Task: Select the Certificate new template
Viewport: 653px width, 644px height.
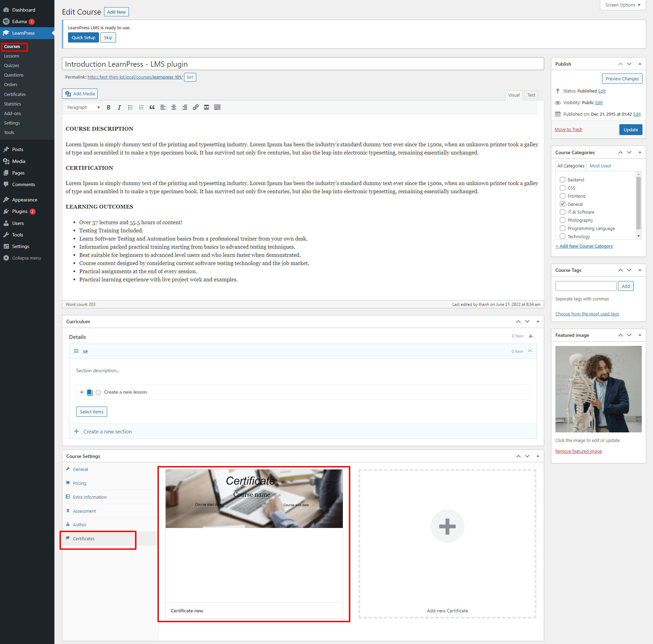Action: 254,544
